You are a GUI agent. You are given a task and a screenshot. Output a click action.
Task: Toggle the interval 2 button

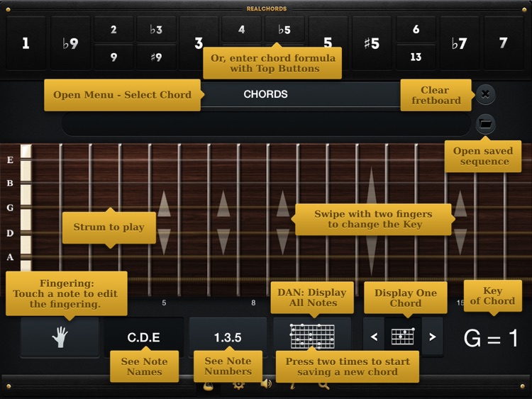tap(113, 30)
